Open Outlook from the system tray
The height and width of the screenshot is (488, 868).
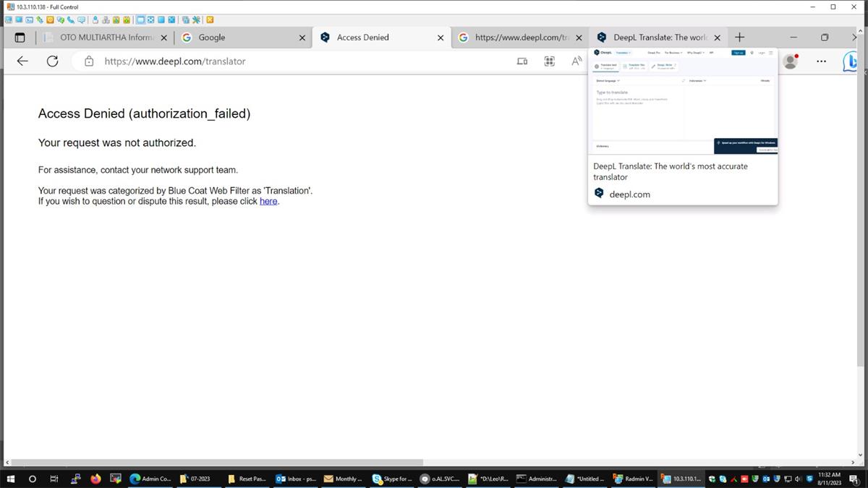click(765, 479)
